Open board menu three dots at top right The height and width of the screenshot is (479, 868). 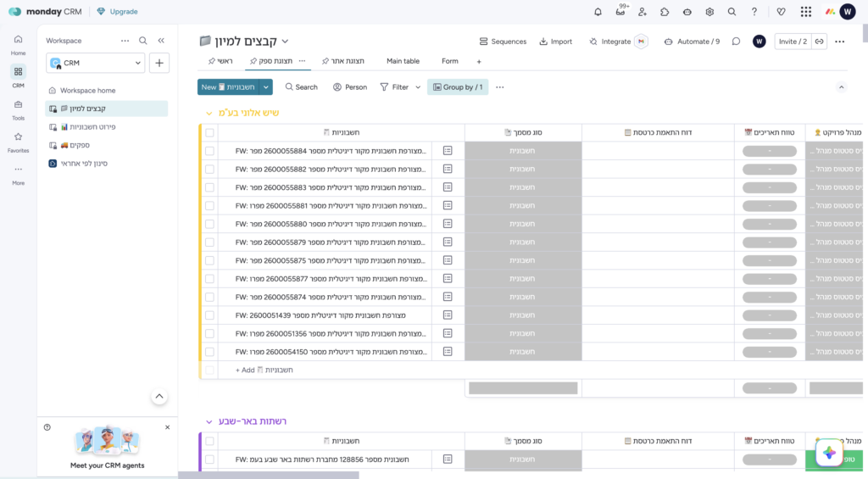tap(840, 42)
